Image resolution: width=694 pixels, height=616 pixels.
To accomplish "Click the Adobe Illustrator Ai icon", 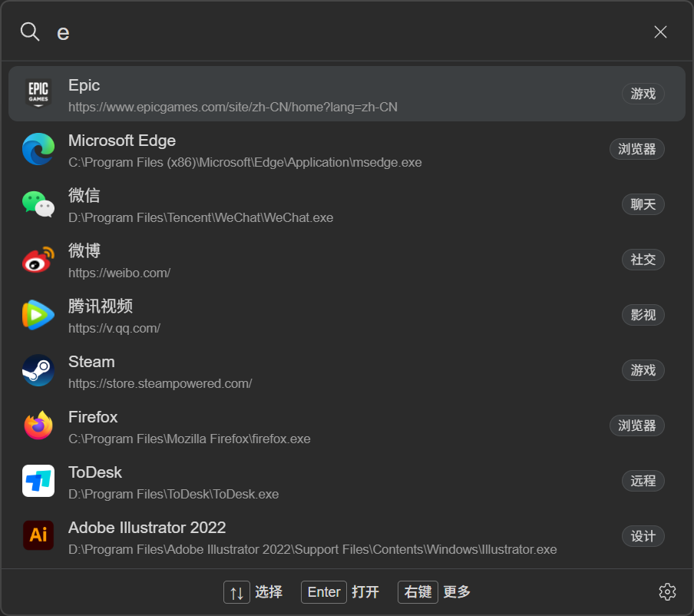I will click(38, 535).
